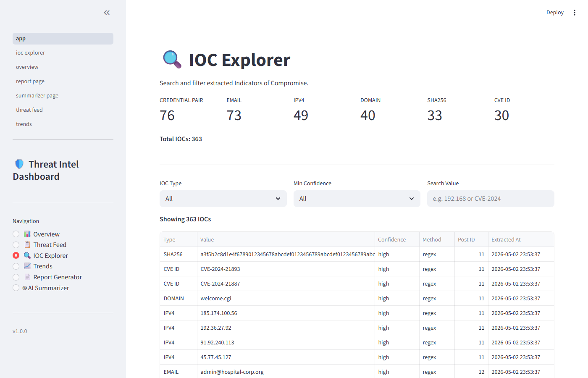Click the clipboard icon beside Threat Feed

click(27, 244)
